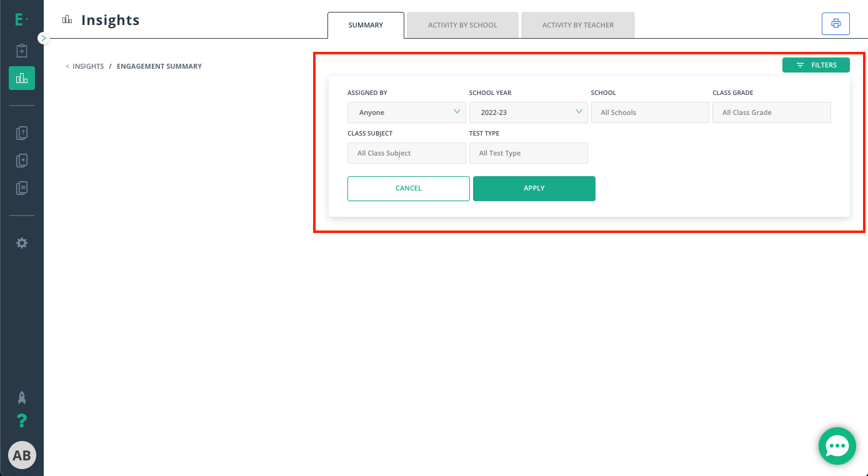This screenshot has height=476, width=868.
Task: Switch to the Summary tab
Action: 366,25
